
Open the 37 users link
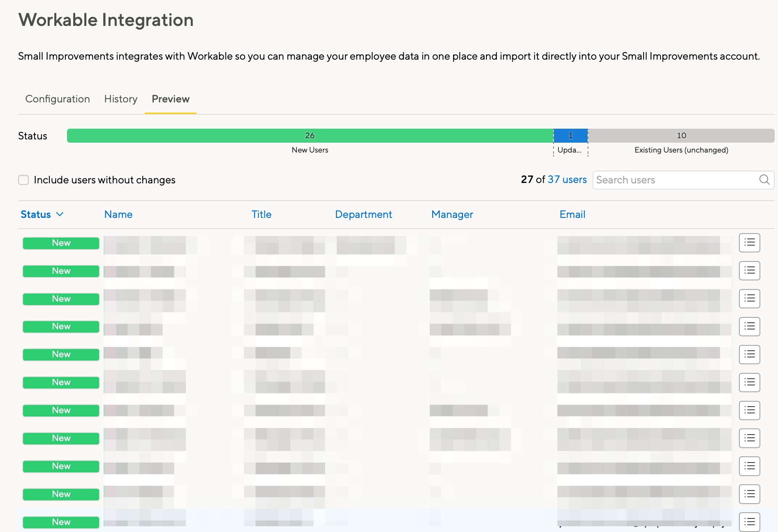tap(567, 180)
